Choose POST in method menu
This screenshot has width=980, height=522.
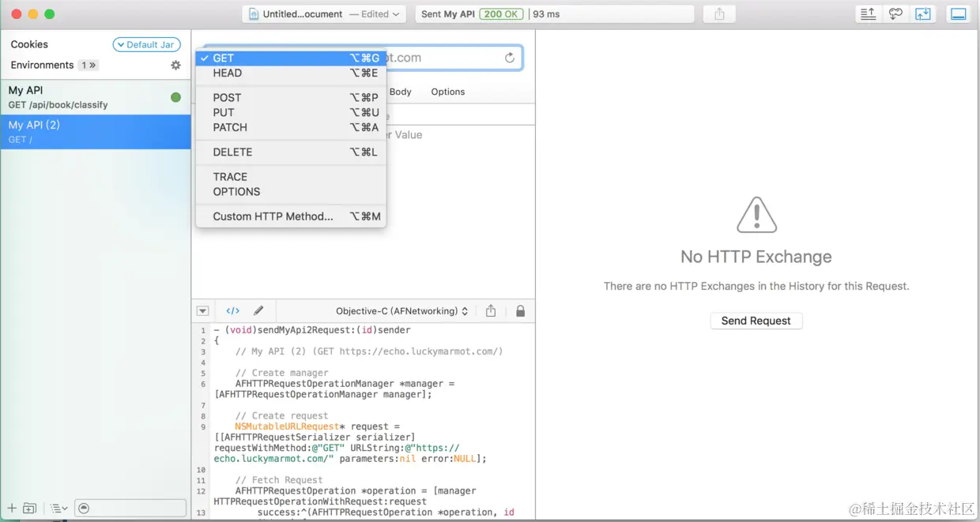291,97
